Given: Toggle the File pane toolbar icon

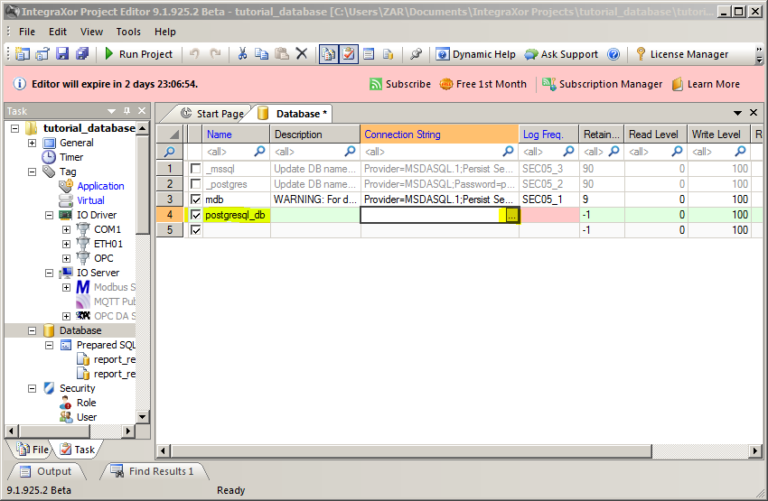Looking at the screenshot, I should pyautogui.click(x=329, y=54).
